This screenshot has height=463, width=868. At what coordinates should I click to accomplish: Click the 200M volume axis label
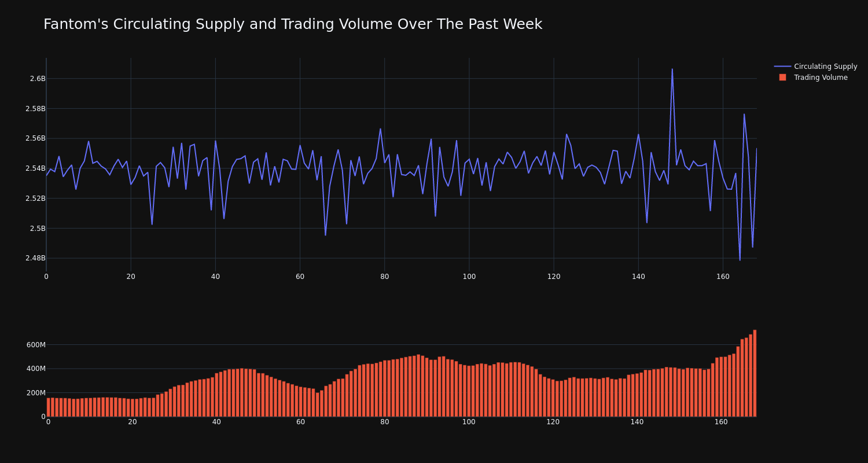36,393
